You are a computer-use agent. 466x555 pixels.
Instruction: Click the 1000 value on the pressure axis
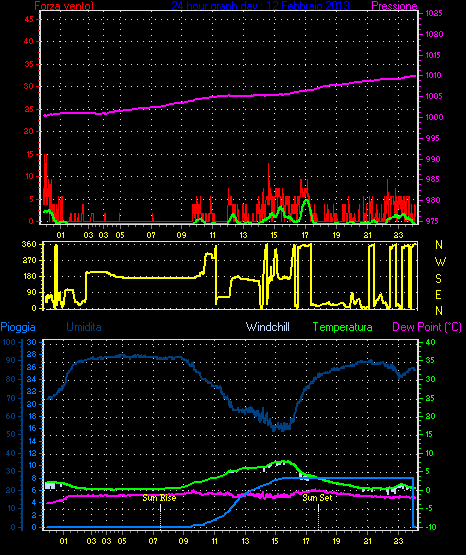[x=434, y=117]
